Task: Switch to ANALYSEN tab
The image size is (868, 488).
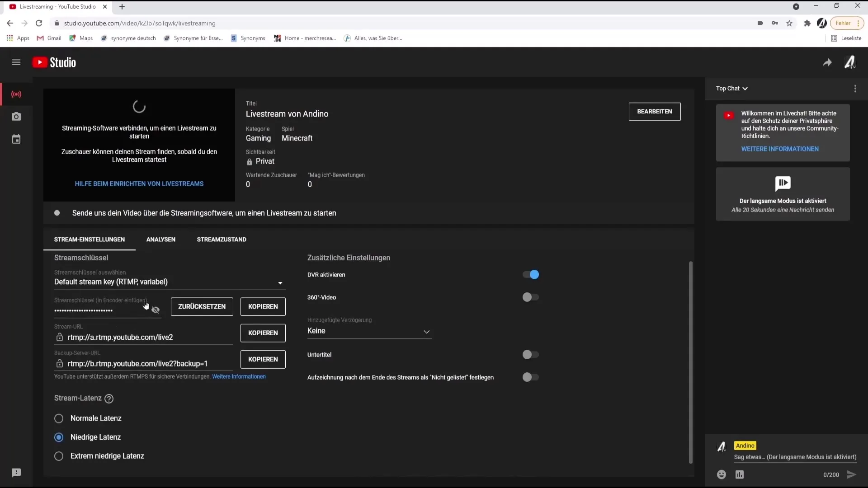Action: tap(161, 239)
